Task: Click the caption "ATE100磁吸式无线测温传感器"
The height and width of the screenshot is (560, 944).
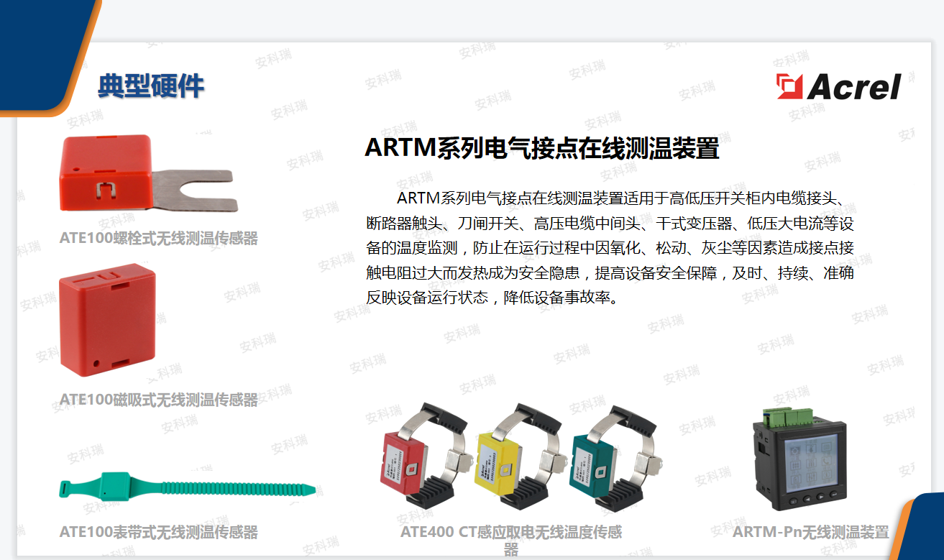Action: tap(158, 399)
